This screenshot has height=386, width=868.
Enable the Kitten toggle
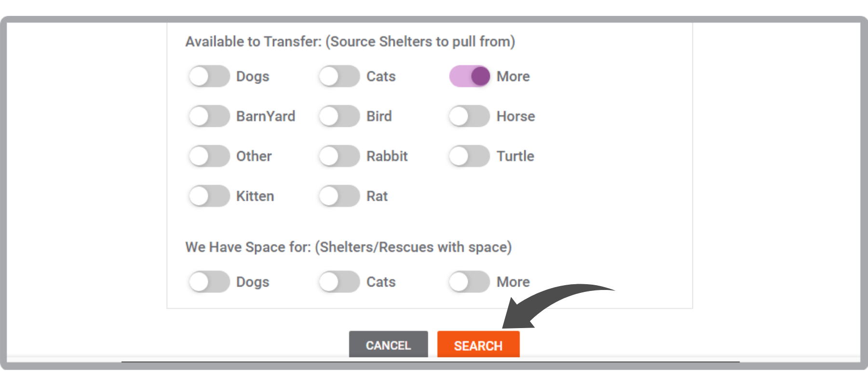(209, 196)
